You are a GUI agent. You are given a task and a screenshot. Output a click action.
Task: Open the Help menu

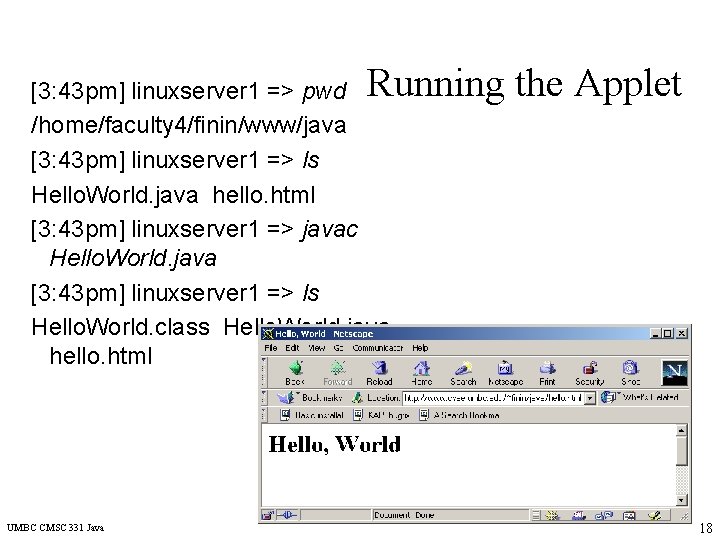point(420,348)
